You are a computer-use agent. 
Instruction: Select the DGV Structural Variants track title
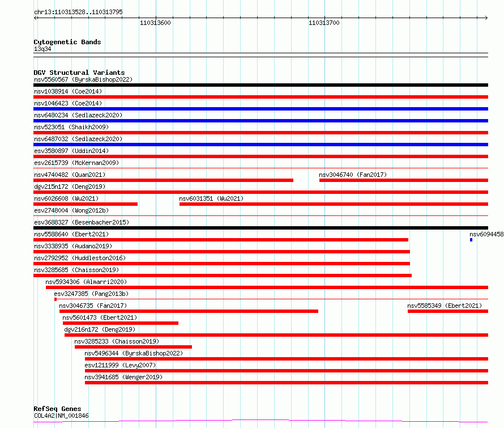tap(79, 73)
